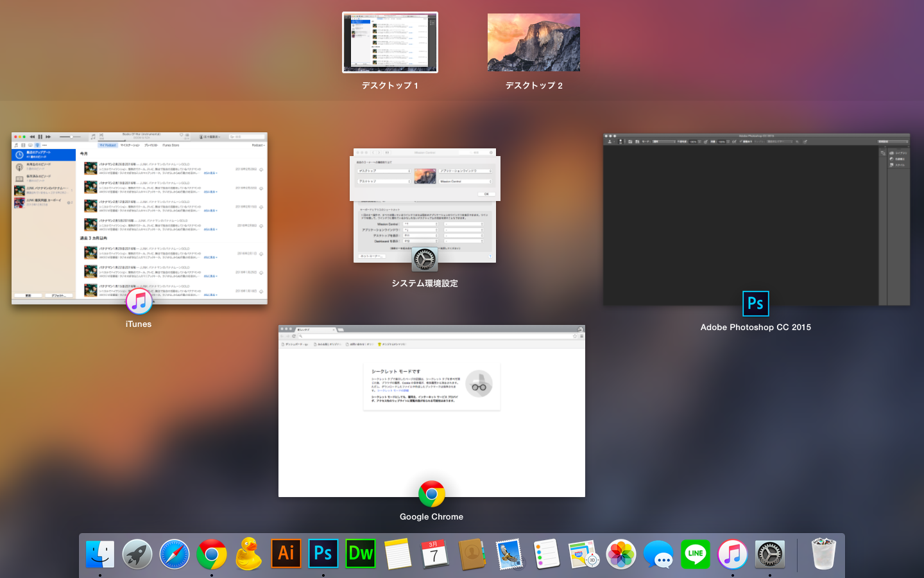The width and height of the screenshot is (924, 578).
Task: Open the Contacts address book in Dock
Action: (472, 554)
